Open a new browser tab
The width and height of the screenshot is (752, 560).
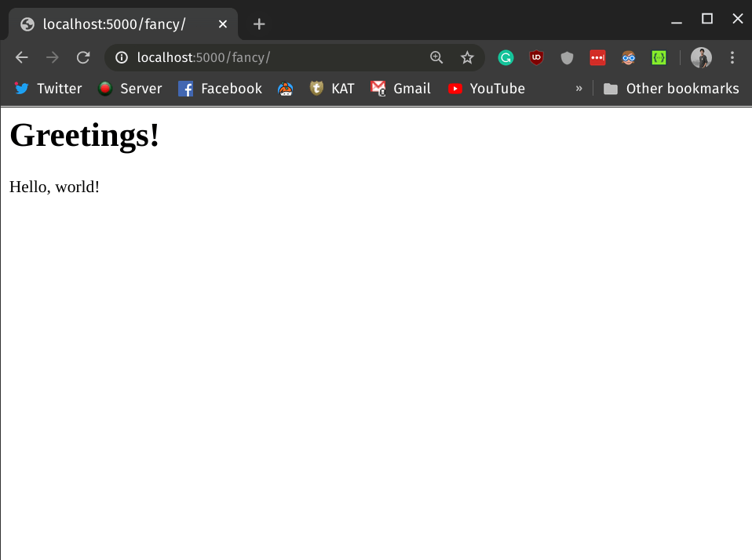[x=259, y=24]
